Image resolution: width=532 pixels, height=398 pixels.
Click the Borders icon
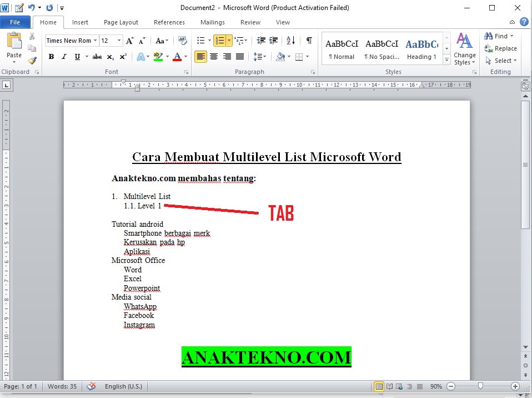tap(299, 57)
